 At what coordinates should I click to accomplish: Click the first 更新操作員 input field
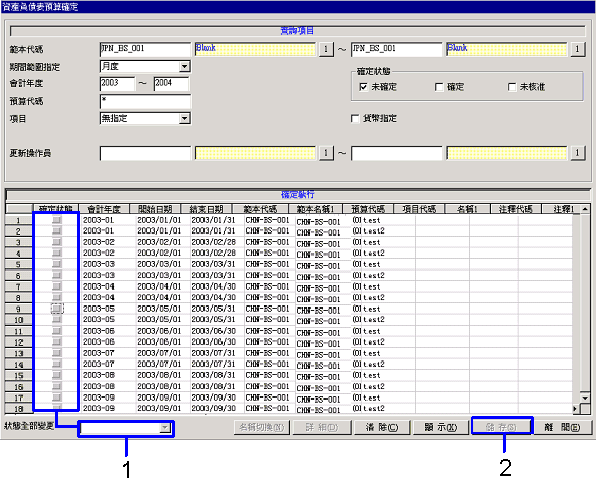[x=145, y=153]
